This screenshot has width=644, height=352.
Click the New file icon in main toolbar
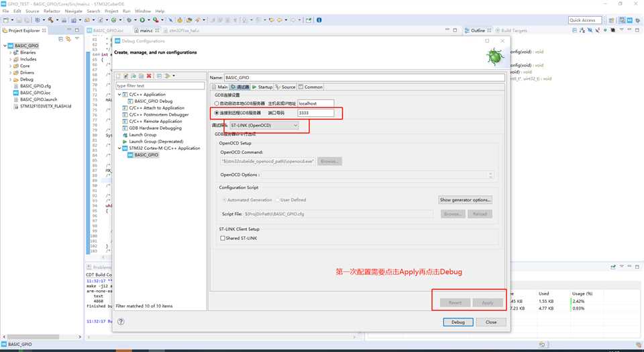[6, 19]
